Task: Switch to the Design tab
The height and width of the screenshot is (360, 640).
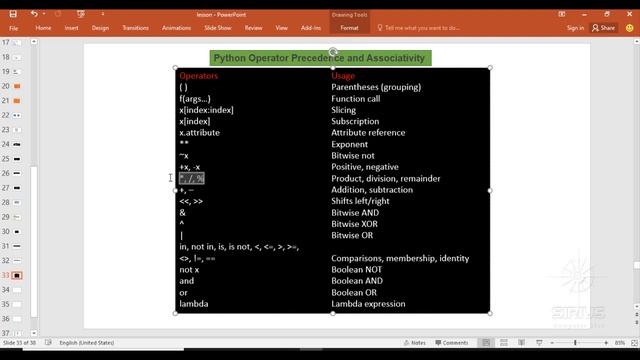Action: 100,28
